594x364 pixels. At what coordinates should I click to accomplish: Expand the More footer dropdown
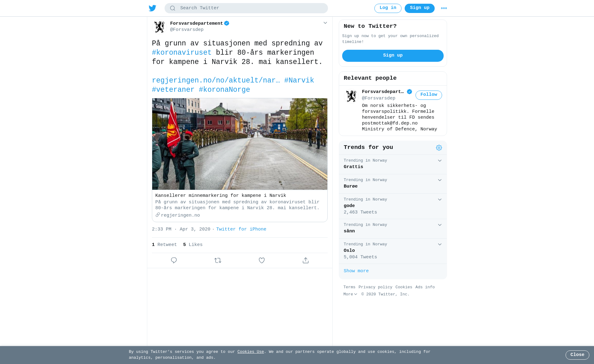pyautogui.click(x=350, y=294)
